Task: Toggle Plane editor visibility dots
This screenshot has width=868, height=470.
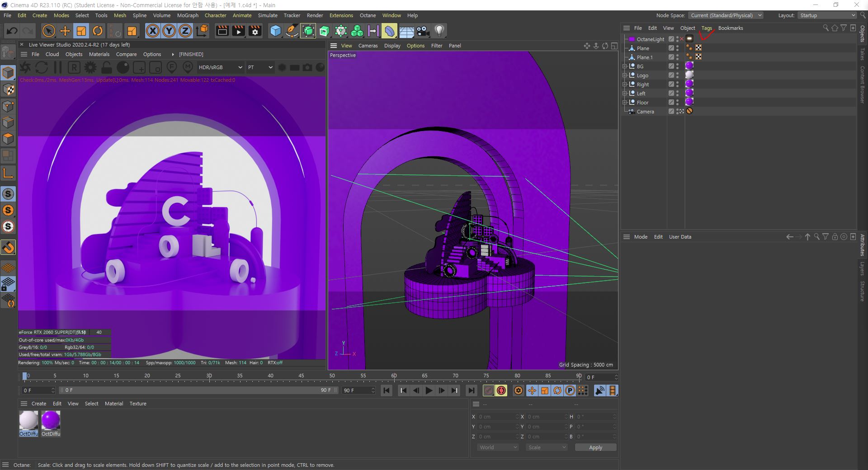Action: point(677,48)
